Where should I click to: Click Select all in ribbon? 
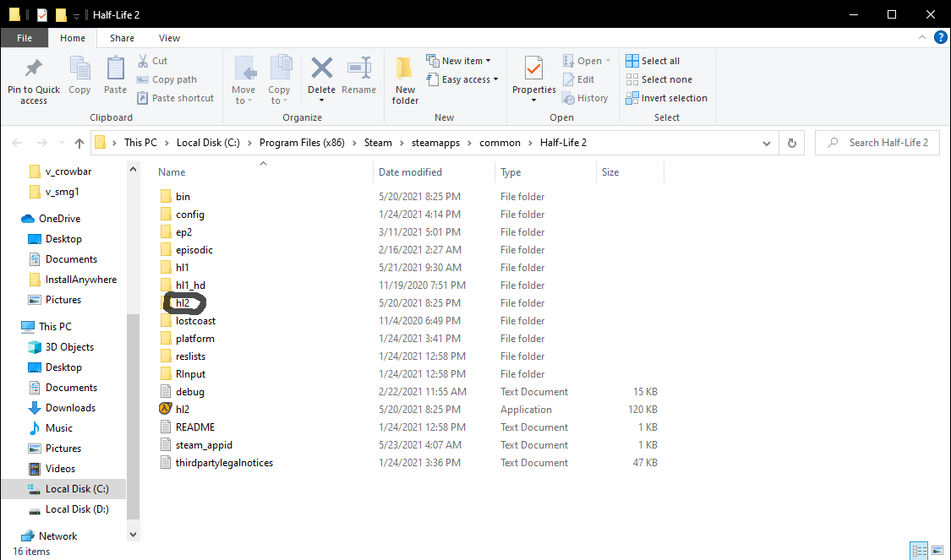pyautogui.click(x=653, y=61)
